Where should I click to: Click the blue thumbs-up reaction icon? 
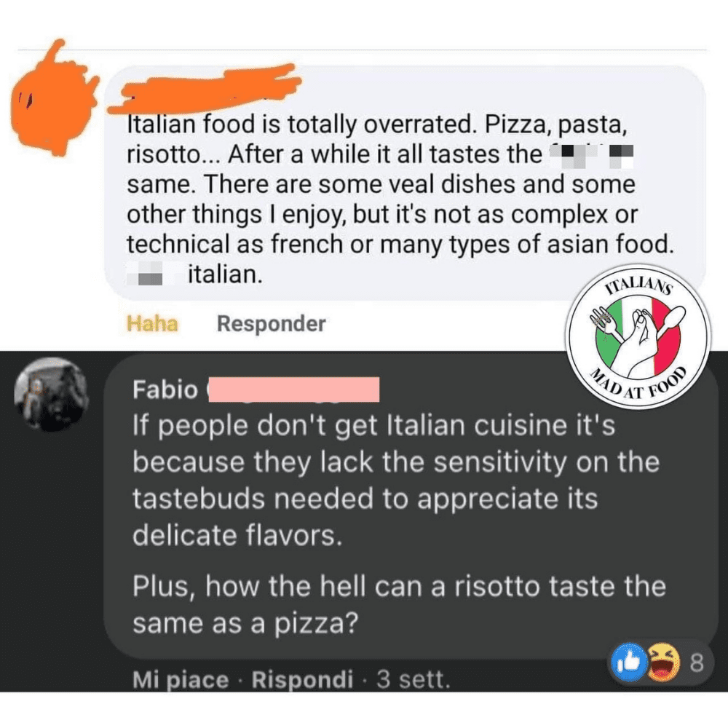click(630, 662)
